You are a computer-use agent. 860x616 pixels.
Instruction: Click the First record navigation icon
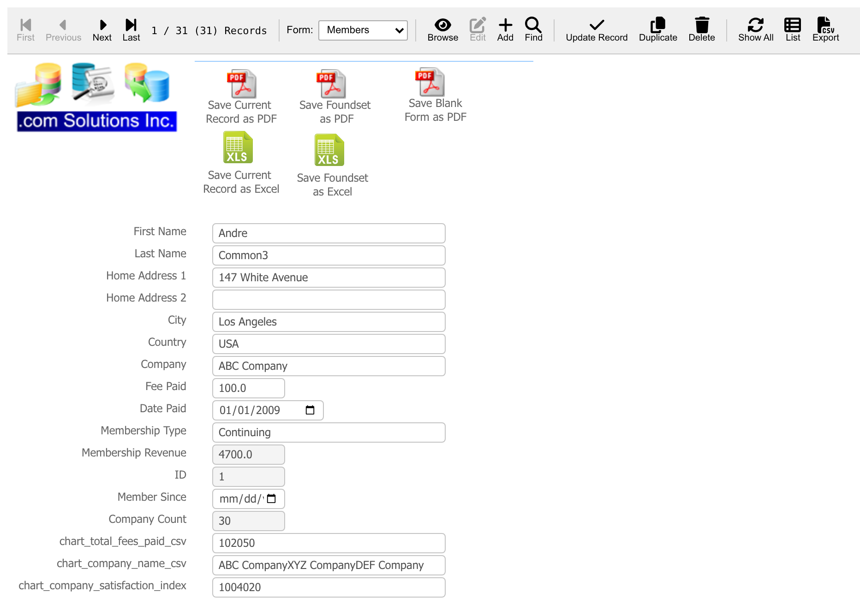coord(25,30)
